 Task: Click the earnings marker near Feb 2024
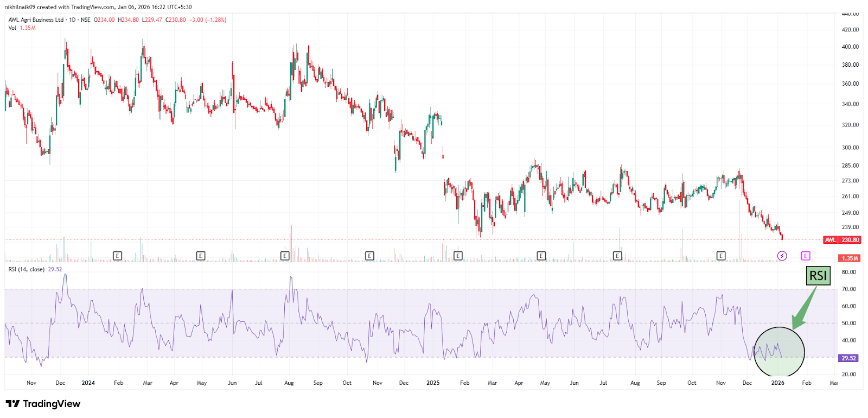pyautogui.click(x=117, y=256)
